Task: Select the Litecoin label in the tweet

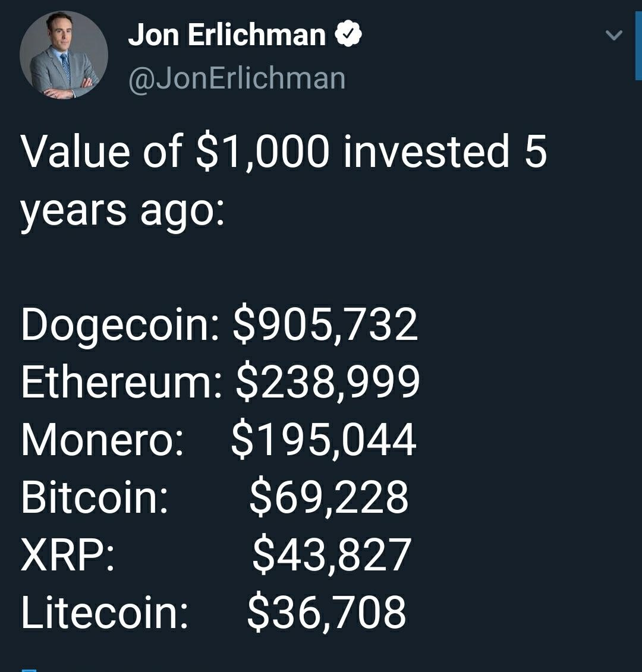Action: click(105, 613)
